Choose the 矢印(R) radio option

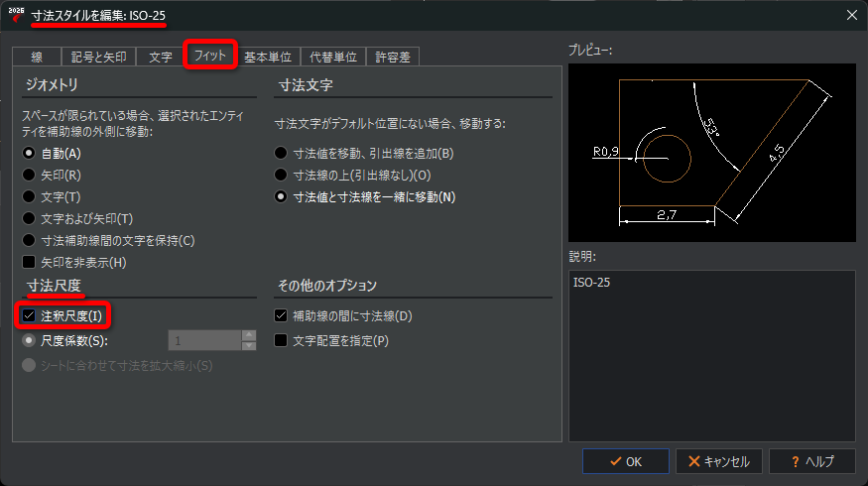coord(30,176)
